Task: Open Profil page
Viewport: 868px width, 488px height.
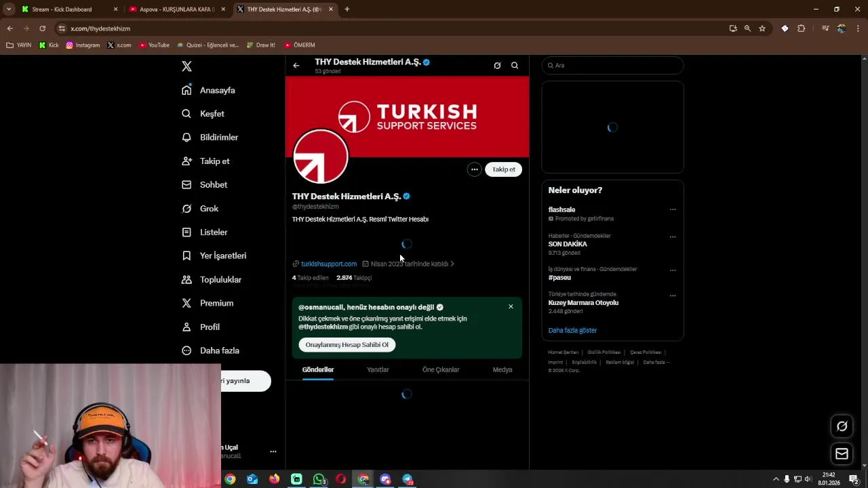Action: 200,327
